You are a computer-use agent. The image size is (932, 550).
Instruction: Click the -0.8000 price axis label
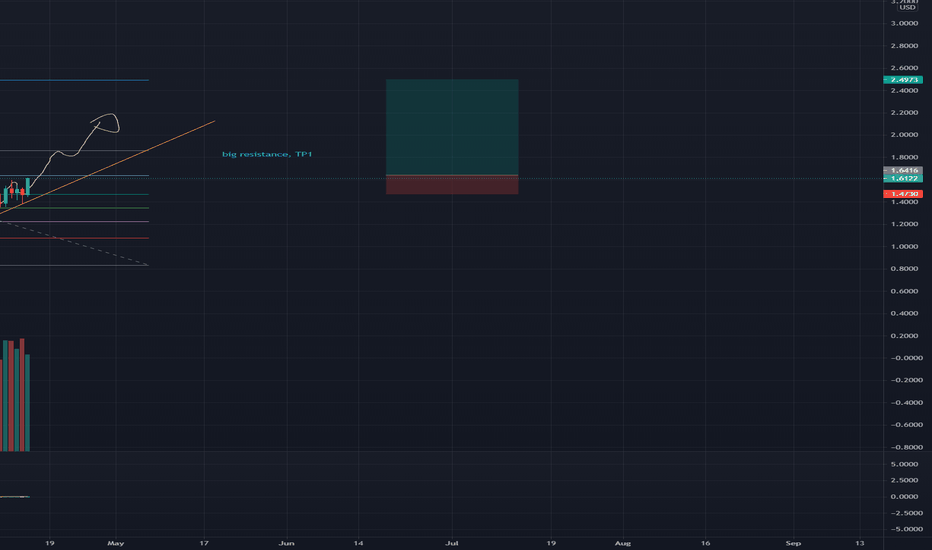tap(906, 447)
